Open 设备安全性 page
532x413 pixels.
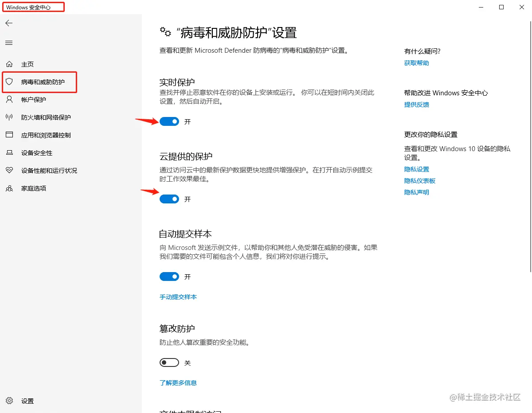pos(37,153)
